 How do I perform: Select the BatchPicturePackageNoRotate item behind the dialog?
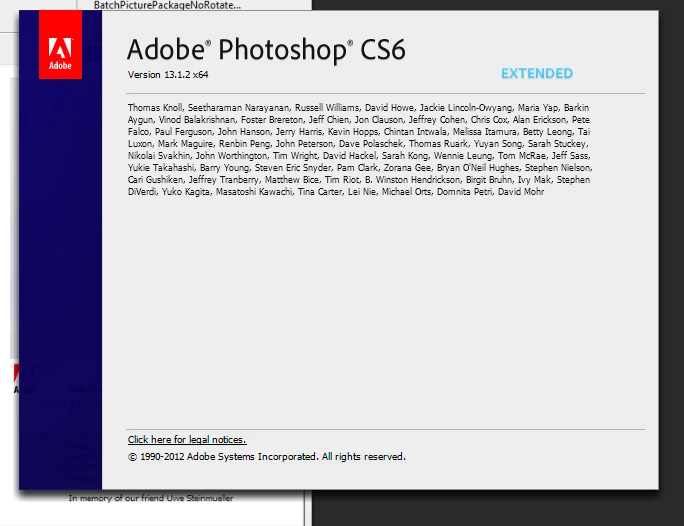click(167, 5)
